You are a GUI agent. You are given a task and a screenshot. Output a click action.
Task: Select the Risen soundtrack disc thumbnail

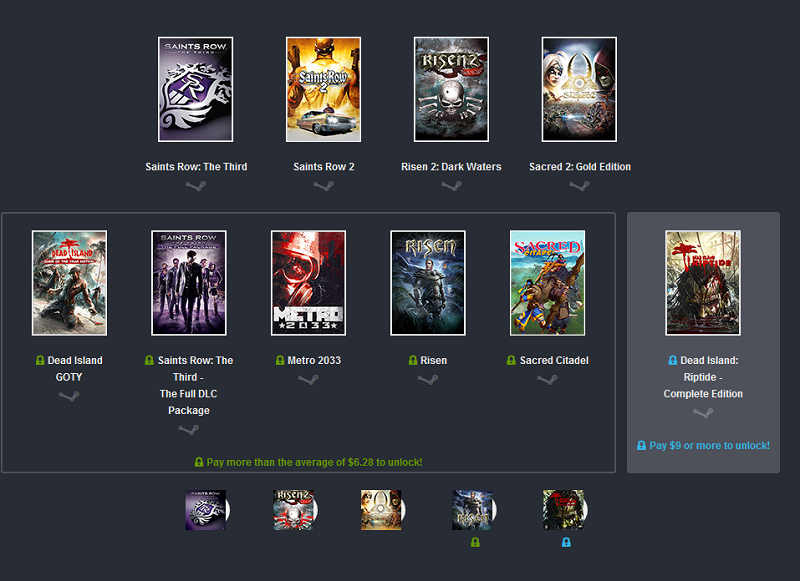(474, 510)
